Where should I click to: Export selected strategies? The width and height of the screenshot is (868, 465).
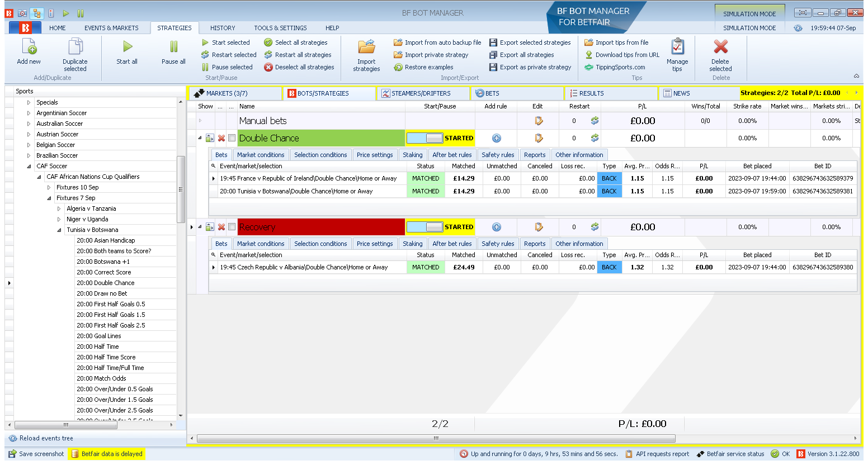click(530, 42)
